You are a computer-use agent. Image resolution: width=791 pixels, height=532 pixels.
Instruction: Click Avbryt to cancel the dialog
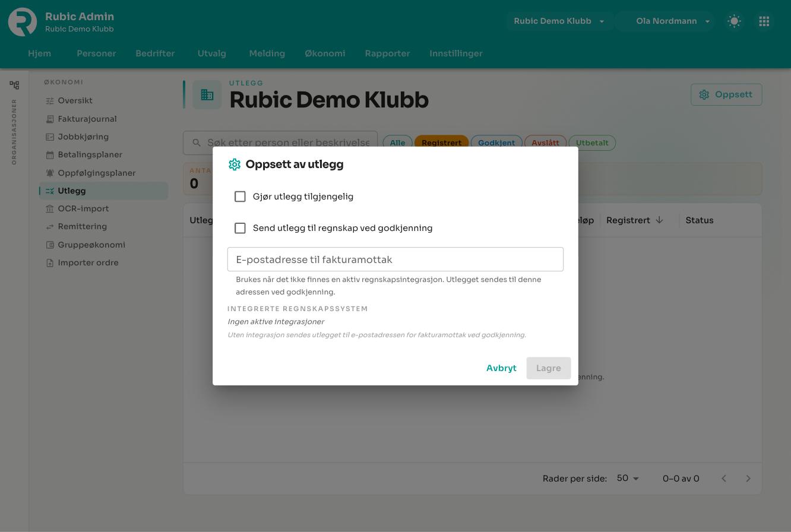click(x=501, y=368)
